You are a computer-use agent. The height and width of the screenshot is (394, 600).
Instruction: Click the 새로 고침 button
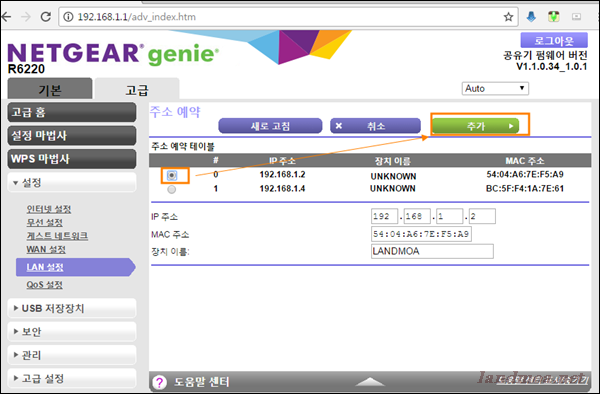pyautogui.click(x=270, y=126)
